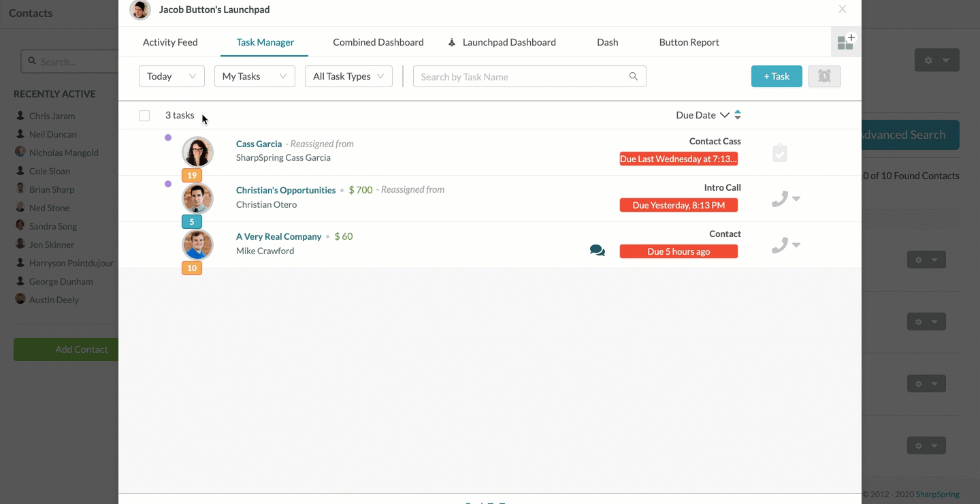Click the $ 700 opportunity amount

361,190
